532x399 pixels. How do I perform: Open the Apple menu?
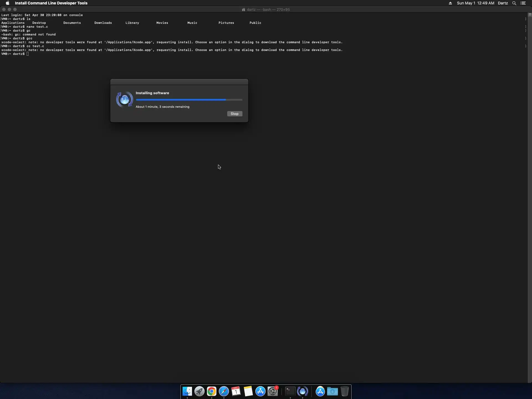pyautogui.click(x=7, y=3)
